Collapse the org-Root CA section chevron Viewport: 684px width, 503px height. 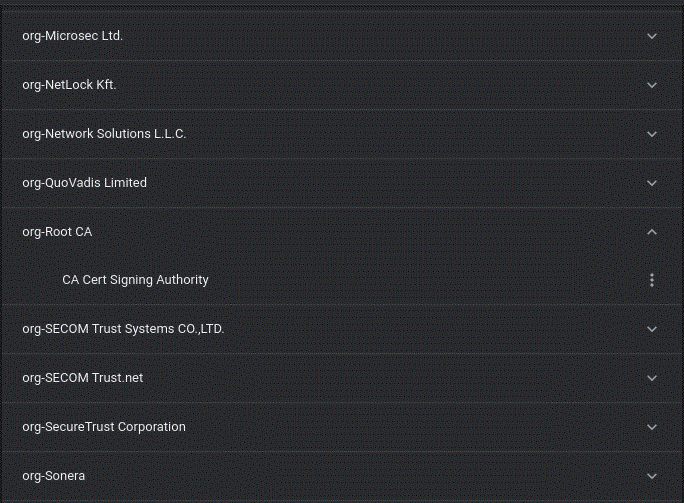click(652, 232)
